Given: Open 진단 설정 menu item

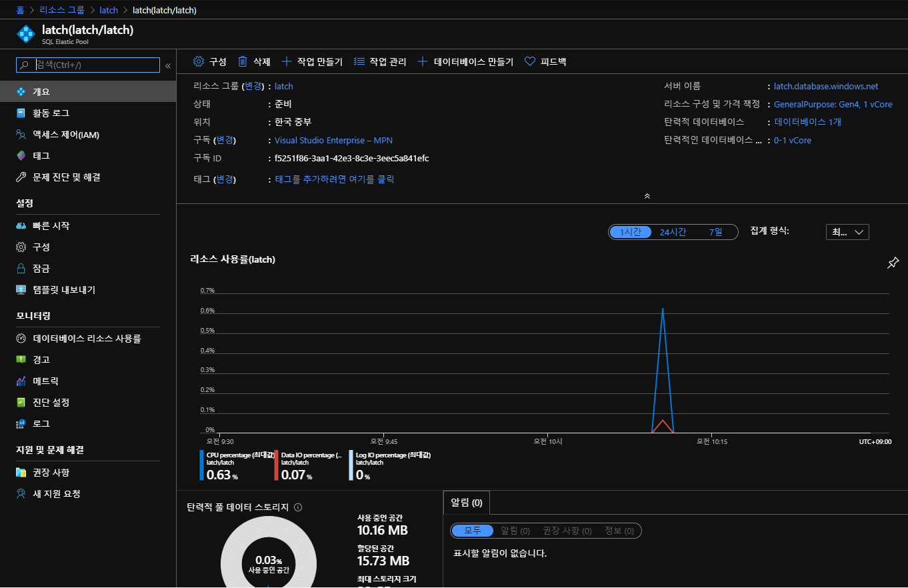Looking at the screenshot, I should [x=88, y=403].
